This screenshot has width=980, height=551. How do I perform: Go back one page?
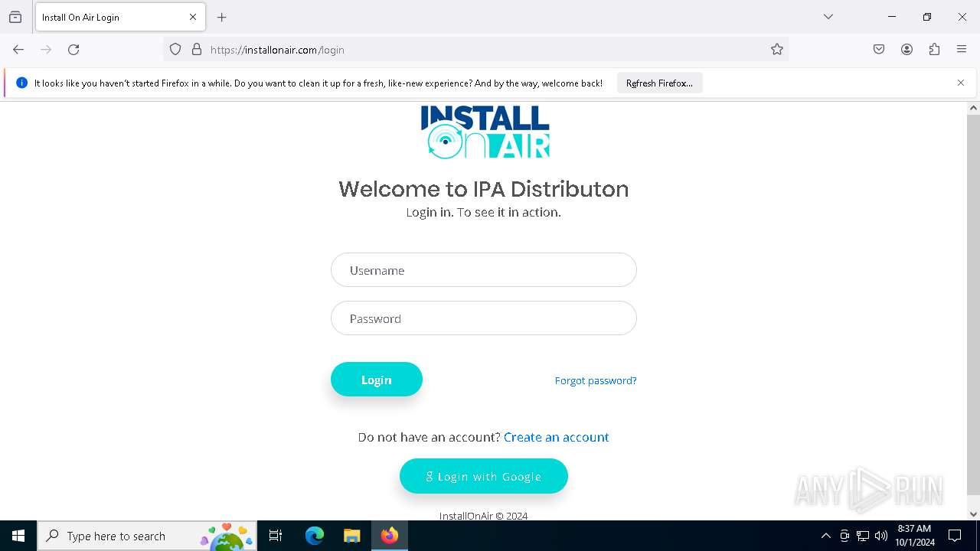(x=18, y=50)
